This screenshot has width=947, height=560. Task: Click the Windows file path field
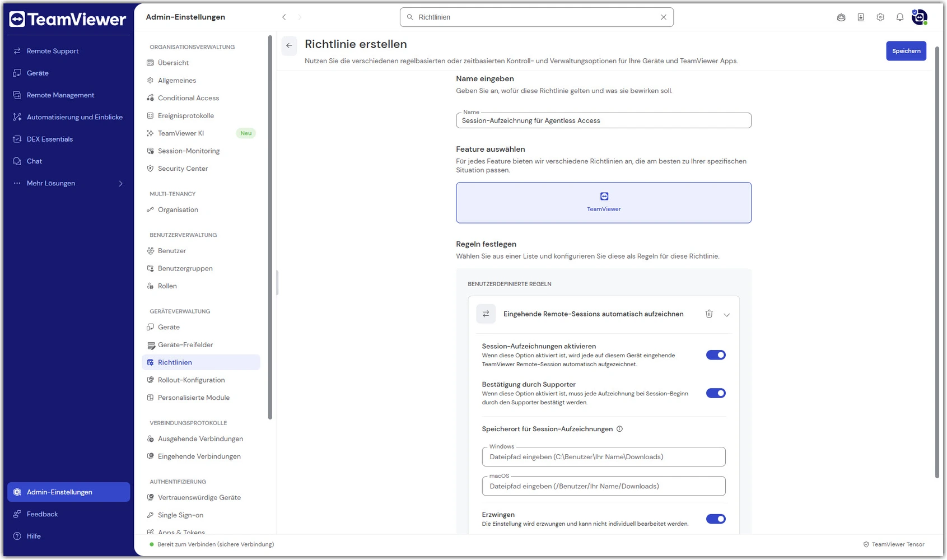click(604, 457)
